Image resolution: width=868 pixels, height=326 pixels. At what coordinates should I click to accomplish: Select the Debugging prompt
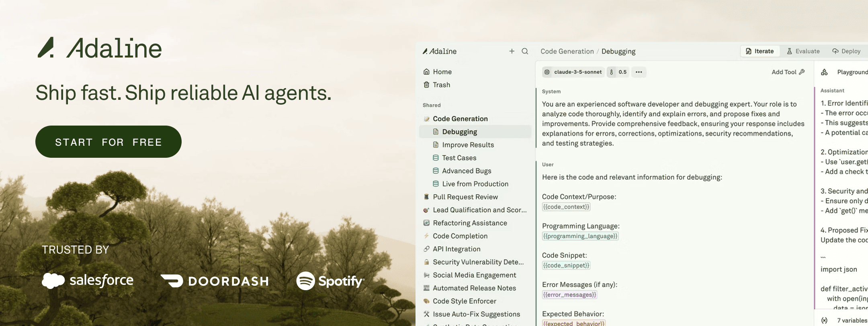click(476, 132)
